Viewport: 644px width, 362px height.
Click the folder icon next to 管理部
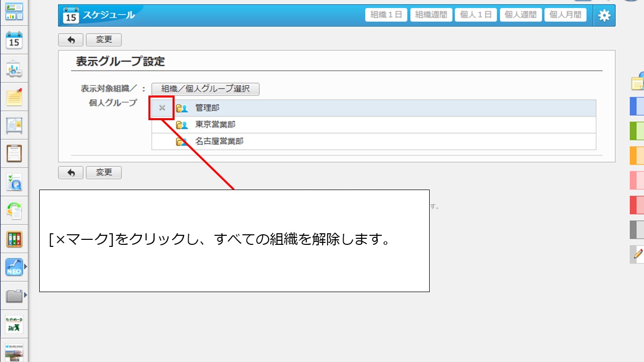pos(182,108)
